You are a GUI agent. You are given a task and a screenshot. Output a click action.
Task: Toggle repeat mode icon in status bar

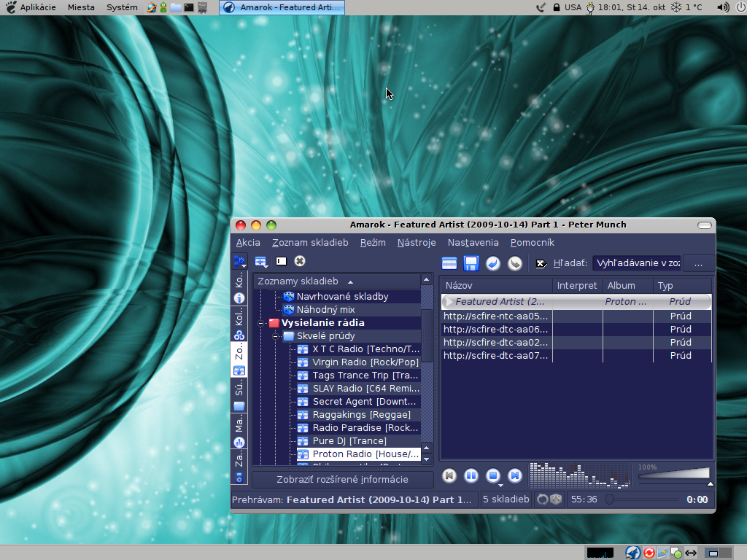pyautogui.click(x=542, y=499)
